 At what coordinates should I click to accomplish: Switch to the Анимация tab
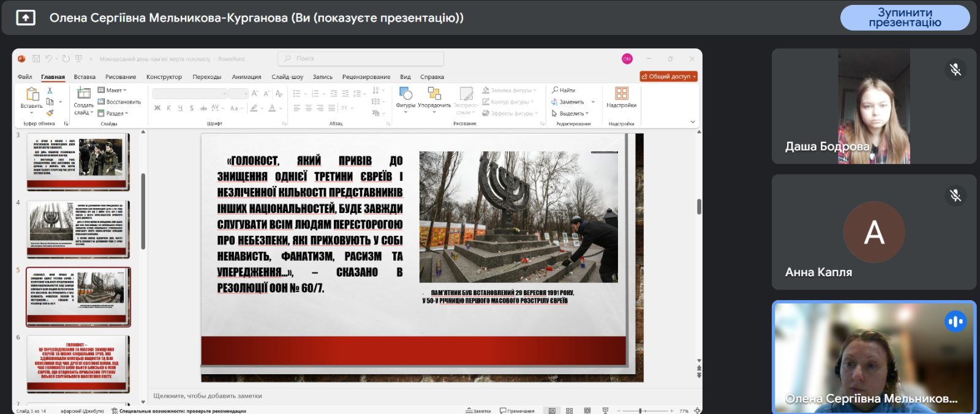(246, 77)
